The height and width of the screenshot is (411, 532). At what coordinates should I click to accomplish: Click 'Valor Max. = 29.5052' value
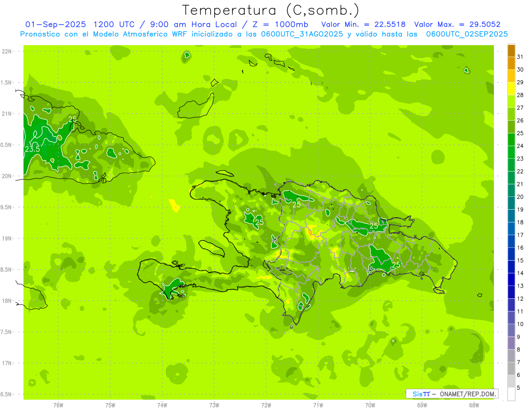[x=457, y=24]
